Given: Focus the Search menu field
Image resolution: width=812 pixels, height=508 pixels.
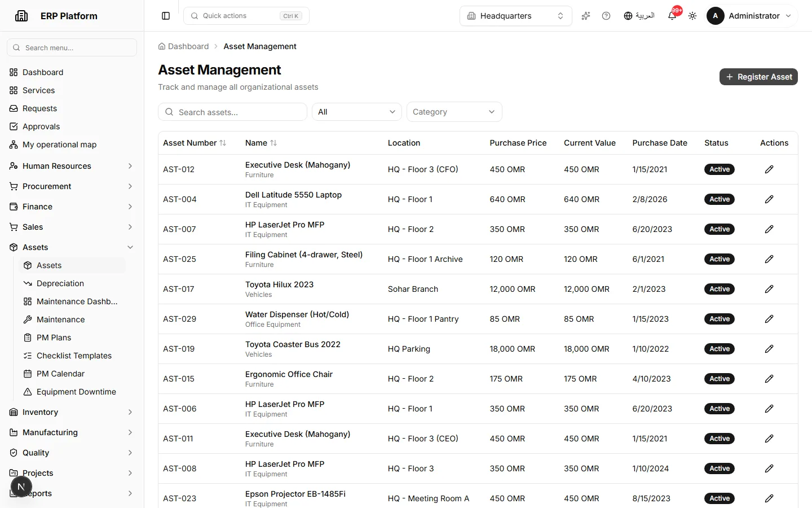Looking at the screenshot, I should (x=72, y=47).
